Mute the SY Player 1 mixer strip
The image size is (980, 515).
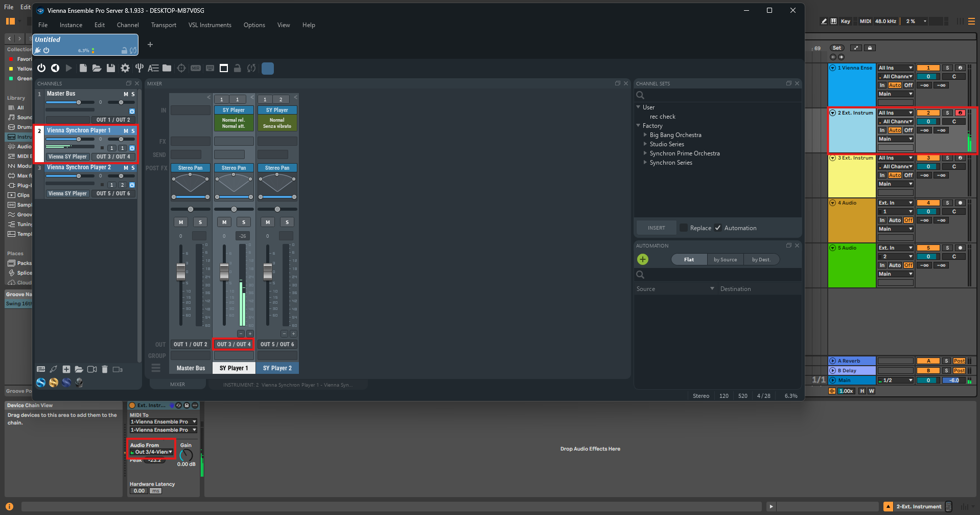(224, 222)
